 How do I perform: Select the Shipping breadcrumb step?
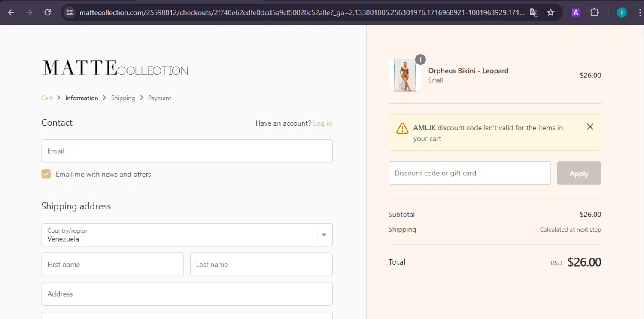pyautogui.click(x=123, y=98)
